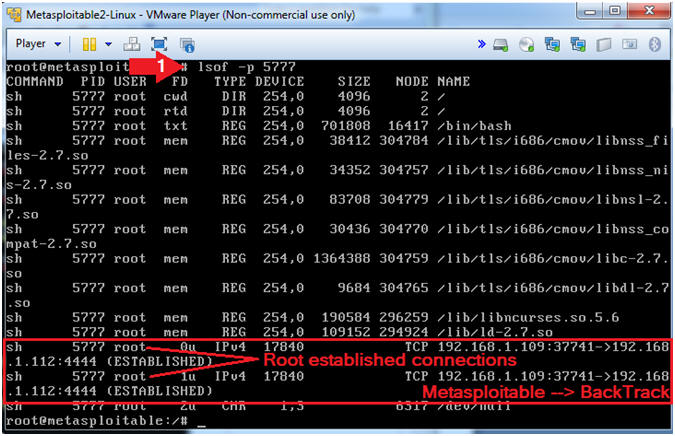The width and height of the screenshot is (675, 436).
Task: Click the greyed floppy drive device icon
Action: coord(604,45)
